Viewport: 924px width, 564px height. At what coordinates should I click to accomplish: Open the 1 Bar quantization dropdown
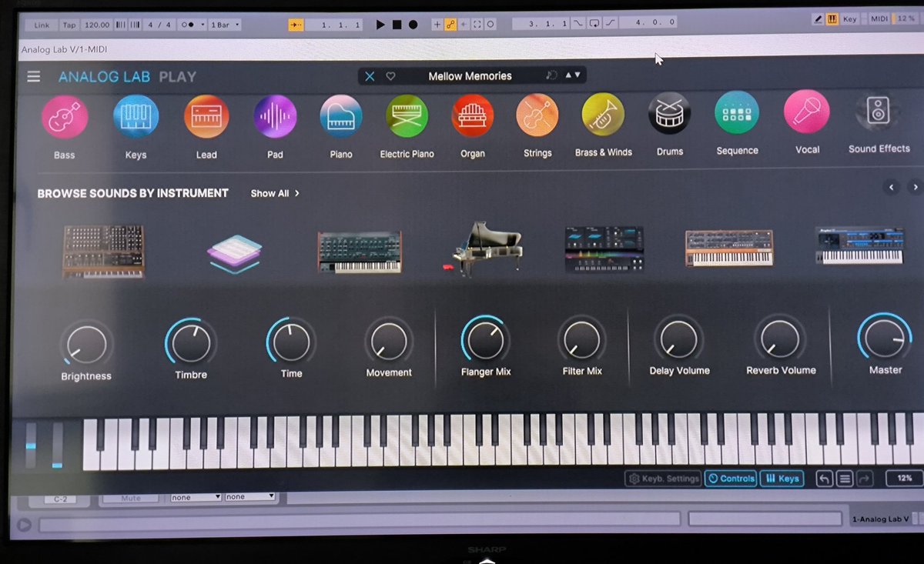click(x=225, y=25)
